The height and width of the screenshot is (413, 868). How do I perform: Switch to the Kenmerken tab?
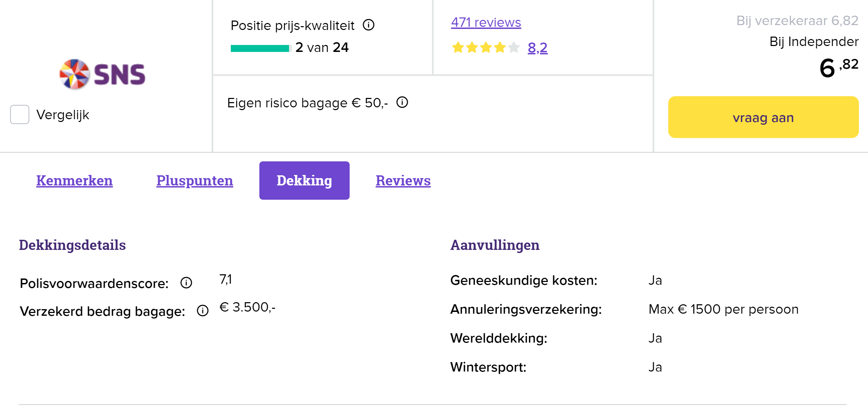[x=74, y=181]
